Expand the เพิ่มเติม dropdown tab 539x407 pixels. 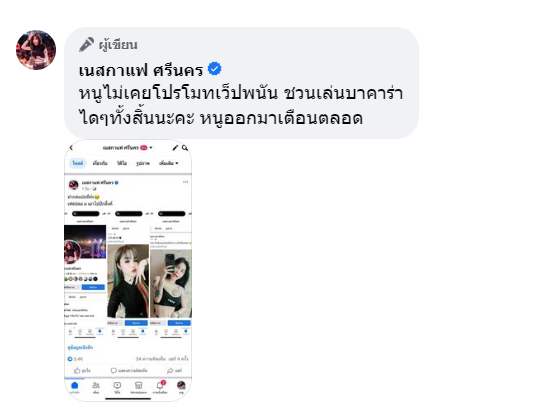click(168, 163)
